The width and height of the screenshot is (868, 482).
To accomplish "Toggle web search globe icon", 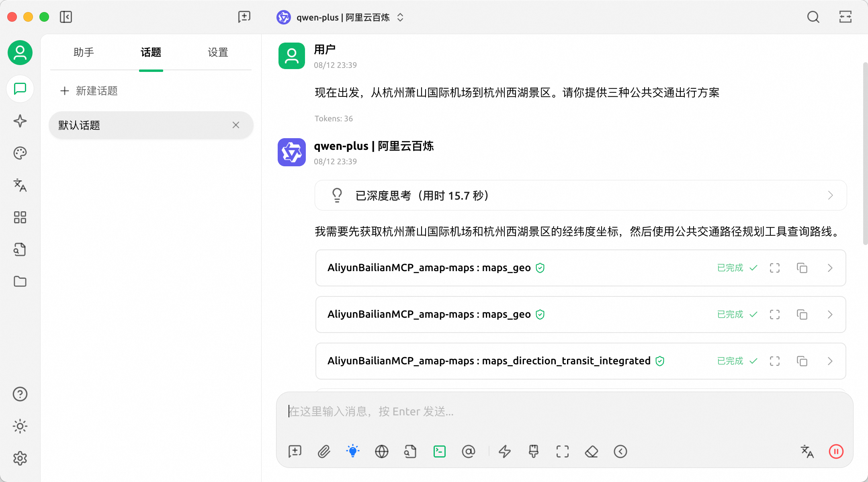I will (382, 451).
